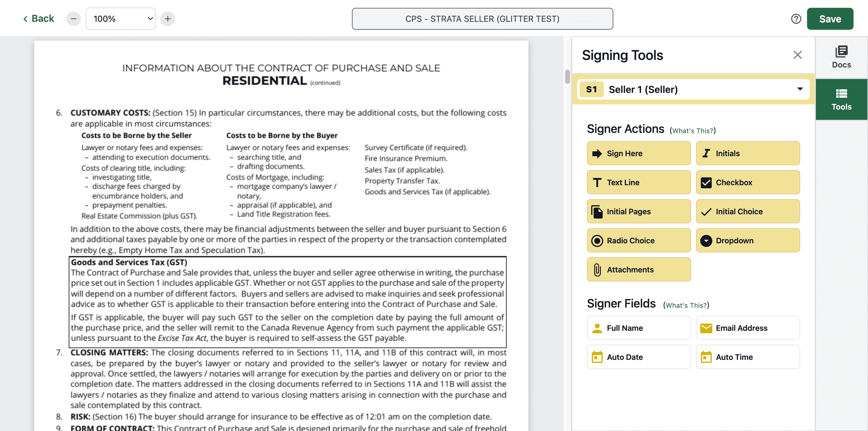The height and width of the screenshot is (431, 868).
Task: Click the Attachments paperclip icon
Action: point(597,270)
